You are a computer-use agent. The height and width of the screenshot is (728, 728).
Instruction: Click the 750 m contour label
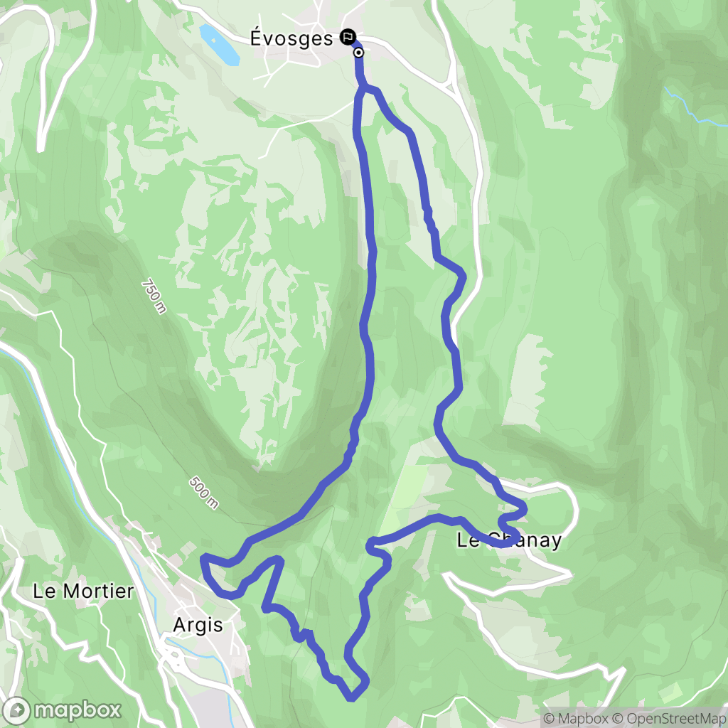click(154, 296)
